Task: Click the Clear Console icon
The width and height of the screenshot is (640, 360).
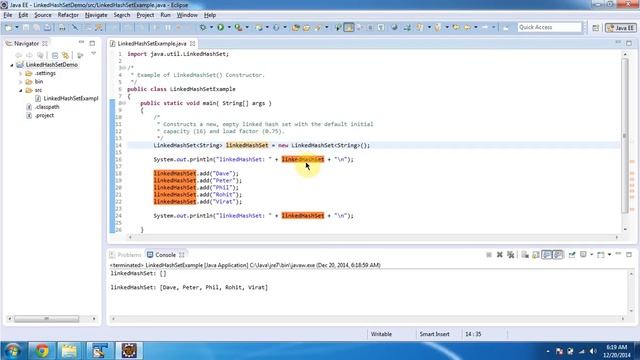Action: click(525, 255)
